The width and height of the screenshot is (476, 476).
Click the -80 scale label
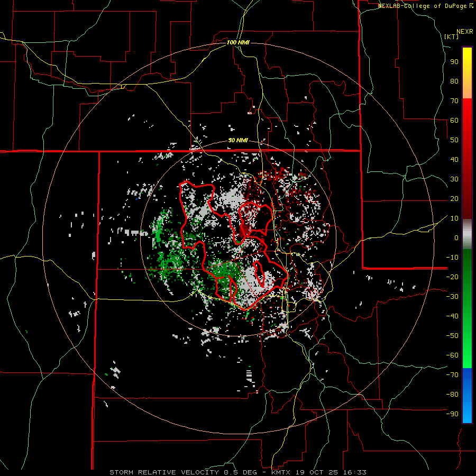(452, 395)
